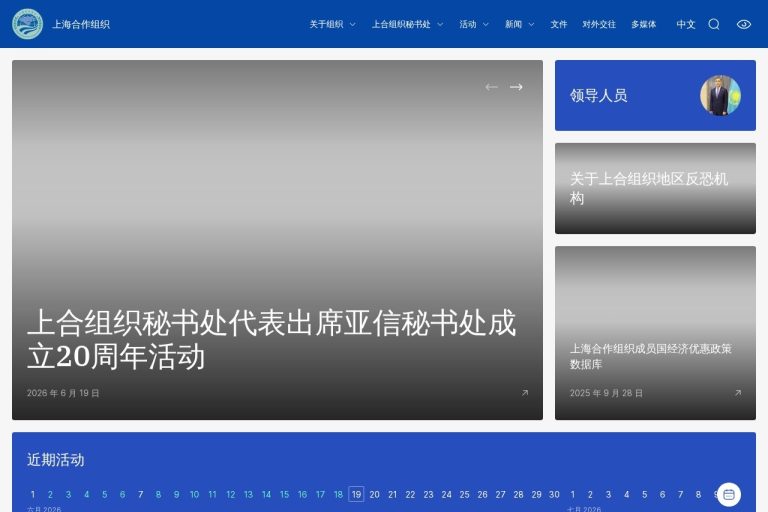Select day 7 in June calendar strip
Viewport: 768px width, 512px height.
(x=141, y=494)
